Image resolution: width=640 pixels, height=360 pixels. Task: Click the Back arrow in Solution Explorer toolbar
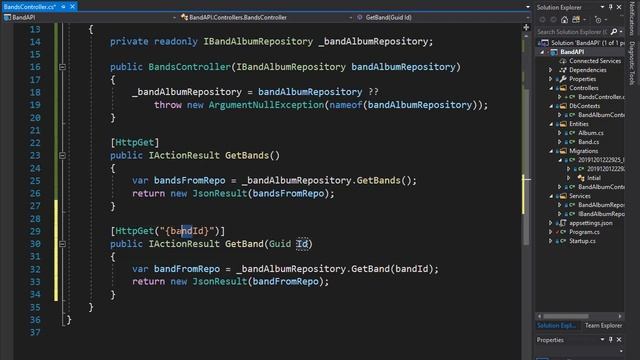click(542, 20)
